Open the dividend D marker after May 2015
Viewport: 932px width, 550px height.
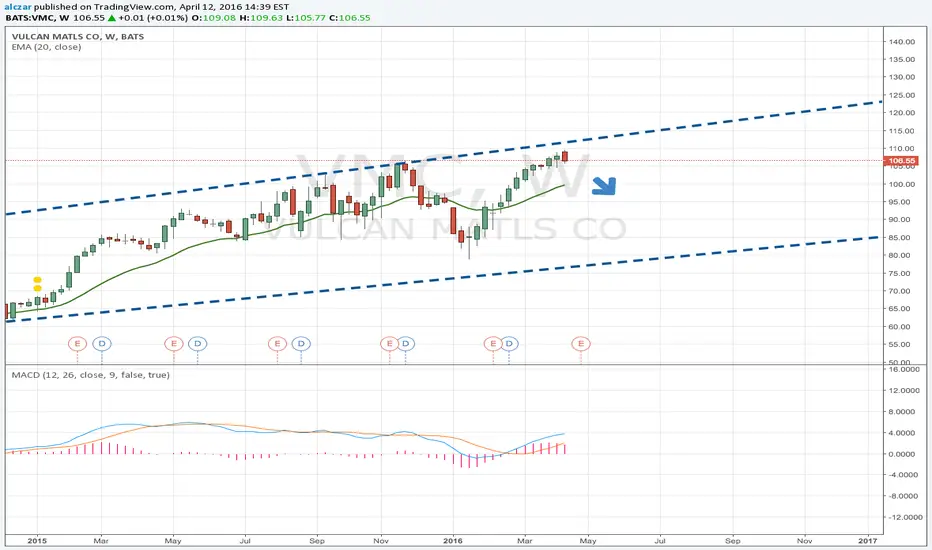[x=198, y=344]
